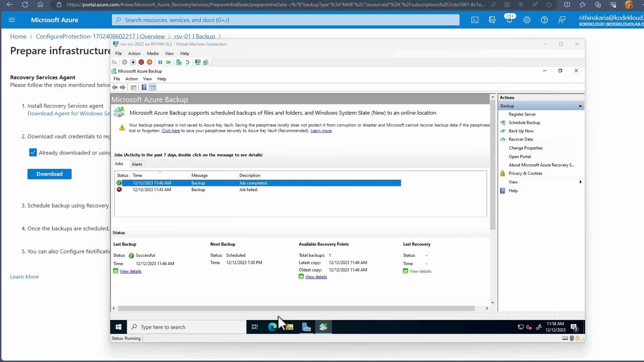644x362 pixels.
Task: Toggle Show/Hide Console Tree toolbar button
Action: pyautogui.click(x=133, y=87)
